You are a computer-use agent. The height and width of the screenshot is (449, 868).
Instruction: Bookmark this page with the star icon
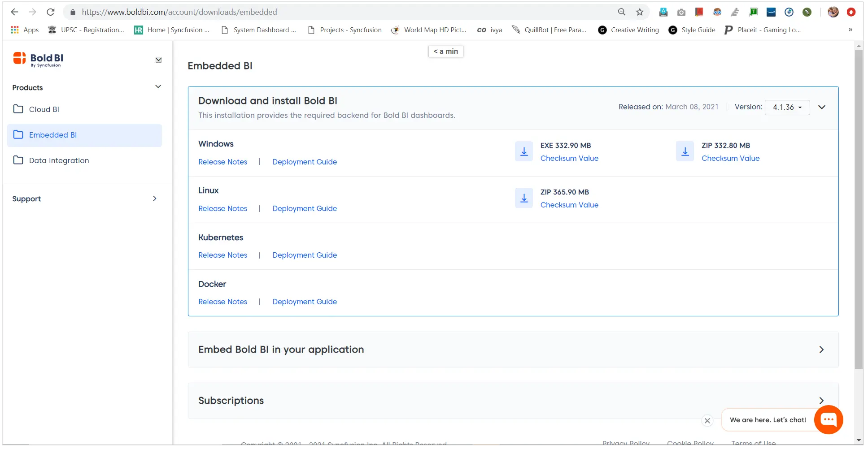pos(640,12)
